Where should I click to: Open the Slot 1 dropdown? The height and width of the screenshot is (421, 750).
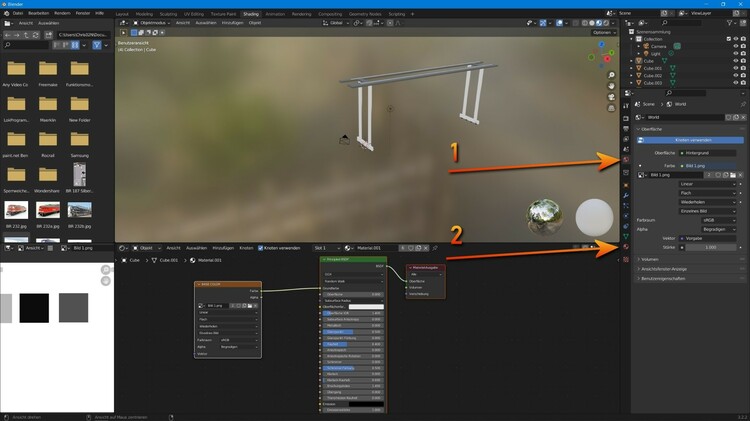(324, 247)
